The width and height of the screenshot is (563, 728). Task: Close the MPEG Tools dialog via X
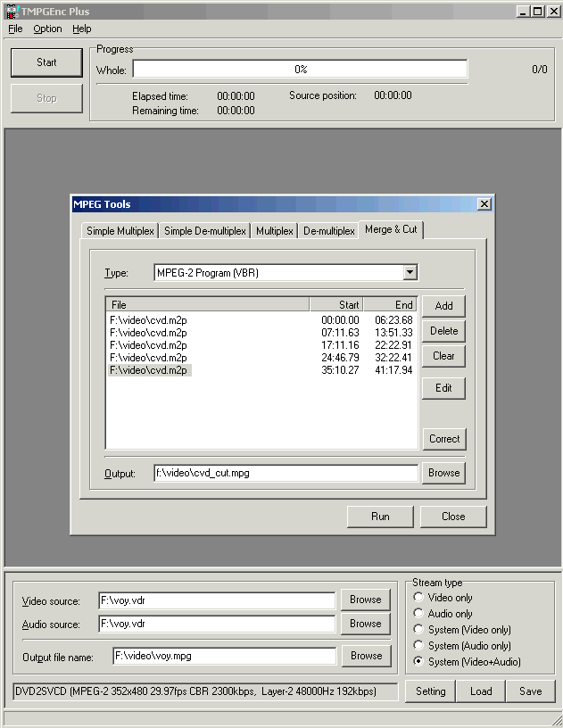coord(484,203)
